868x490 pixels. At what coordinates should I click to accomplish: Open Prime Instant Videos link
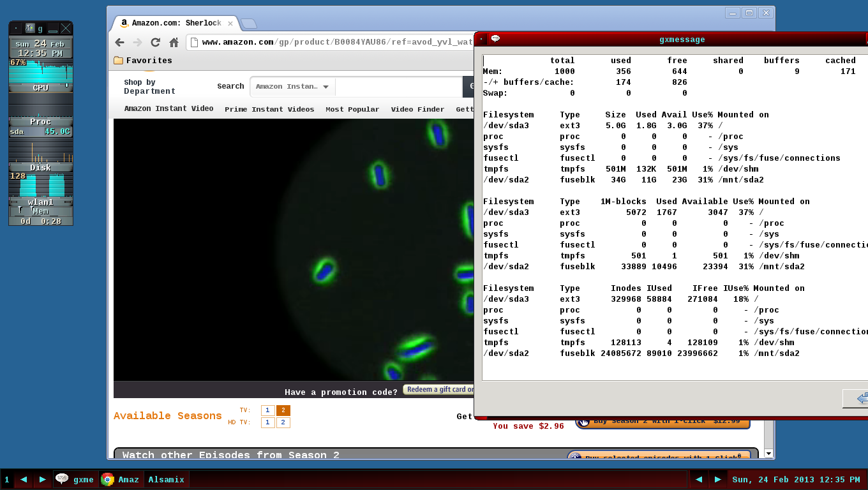click(x=269, y=109)
